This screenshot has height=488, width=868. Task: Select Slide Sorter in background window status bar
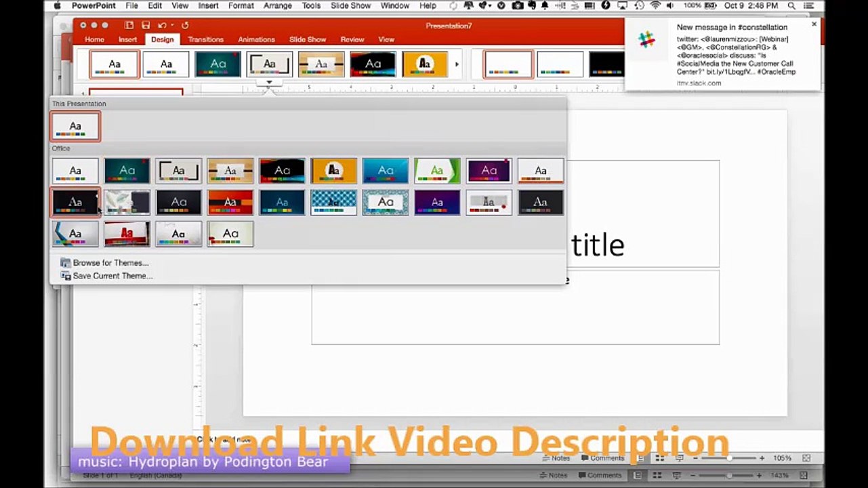click(657, 475)
